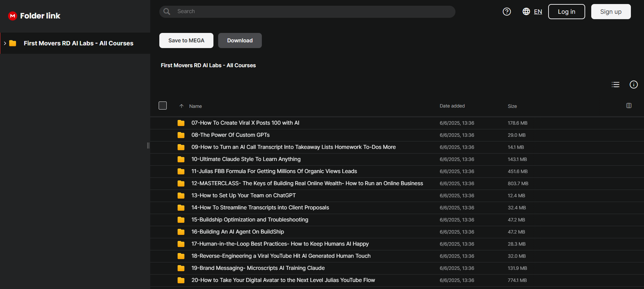Click the globe language icon
The width and height of the screenshot is (644, 289).
[526, 11]
